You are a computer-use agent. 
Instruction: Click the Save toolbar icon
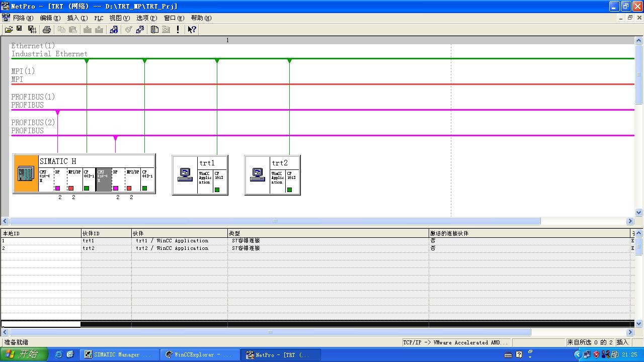point(20,30)
